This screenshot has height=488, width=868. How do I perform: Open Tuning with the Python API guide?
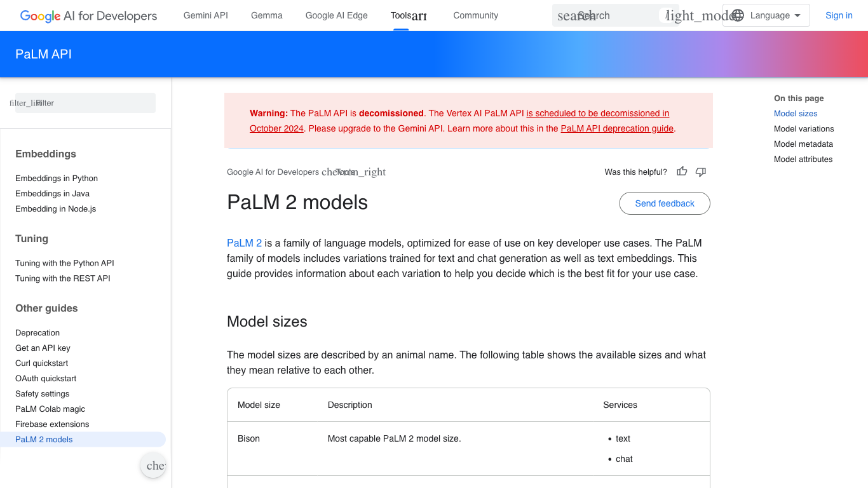pos(65,263)
